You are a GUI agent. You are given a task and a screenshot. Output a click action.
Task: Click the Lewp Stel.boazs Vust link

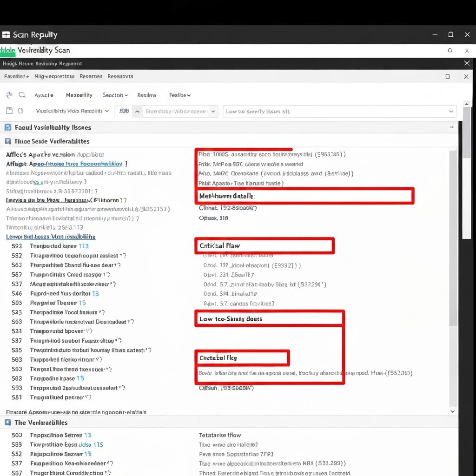tap(50, 237)
